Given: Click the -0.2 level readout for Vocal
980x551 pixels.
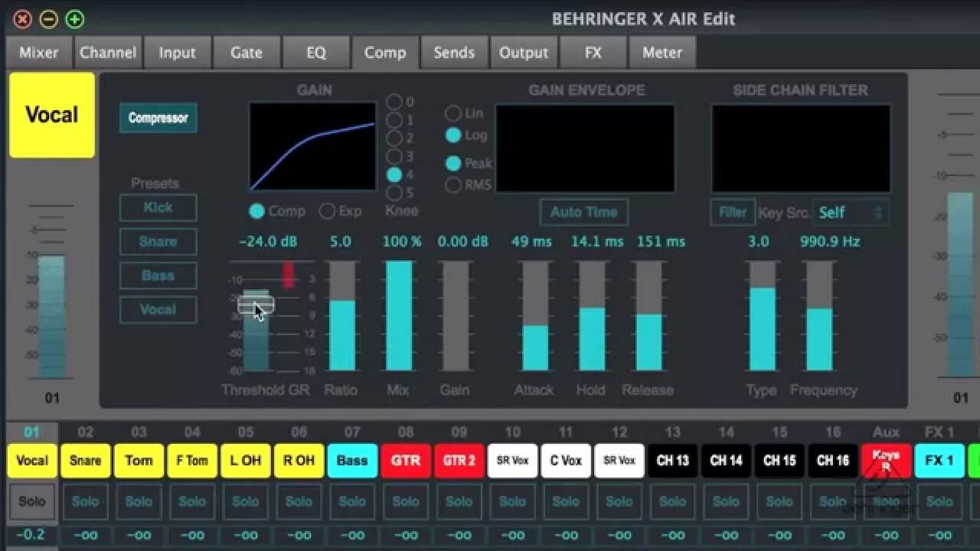Looking at the screenshot, I should tap(30, 535).
